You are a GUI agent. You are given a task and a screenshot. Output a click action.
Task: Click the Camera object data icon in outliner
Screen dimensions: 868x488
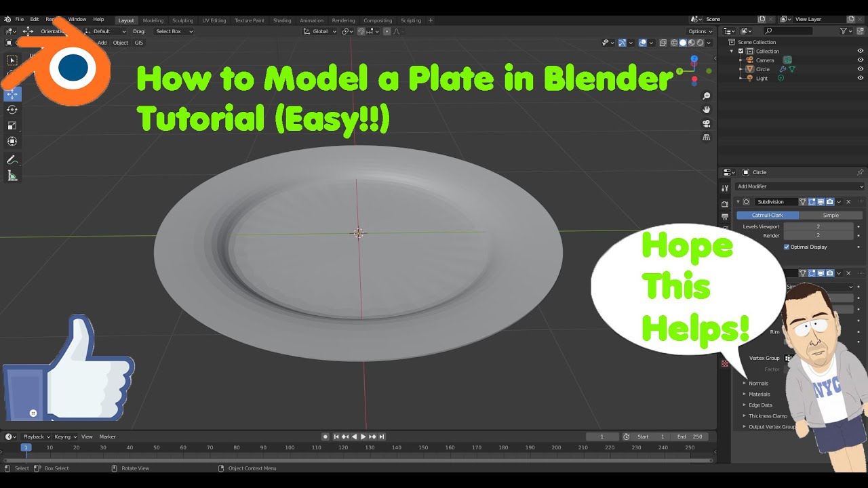(787, 60)
